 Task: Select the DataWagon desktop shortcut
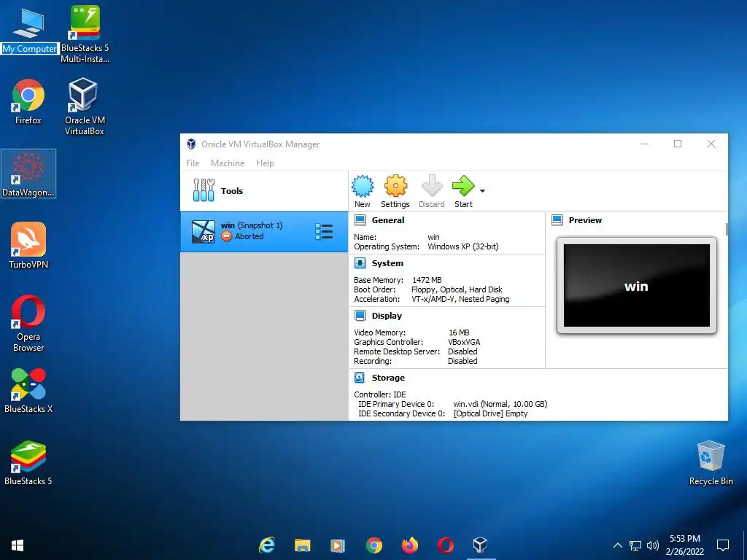coord(28,174)
